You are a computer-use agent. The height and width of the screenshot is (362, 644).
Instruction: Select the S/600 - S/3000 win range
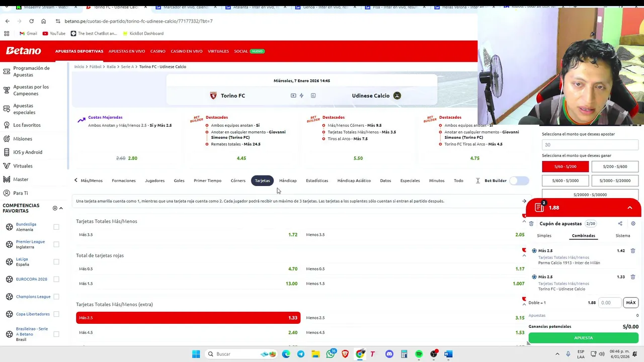click(x=565, y=180)
